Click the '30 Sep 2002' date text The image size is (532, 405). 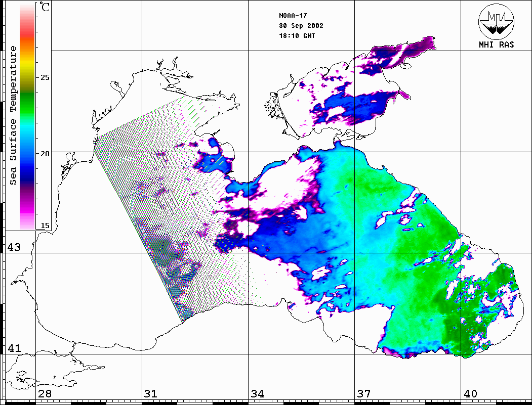click(x=301, y=26)
